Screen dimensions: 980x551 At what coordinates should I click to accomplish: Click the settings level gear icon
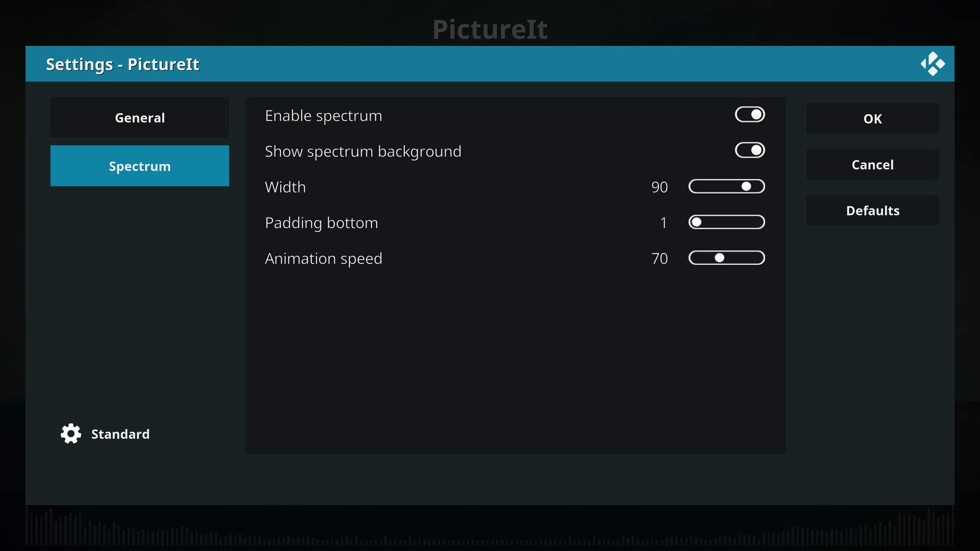click(x=71, y=434)
